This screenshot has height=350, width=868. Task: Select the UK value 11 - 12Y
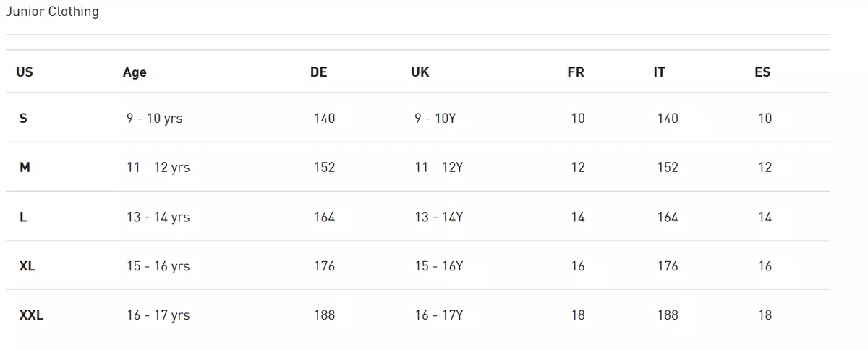[439, 168]
